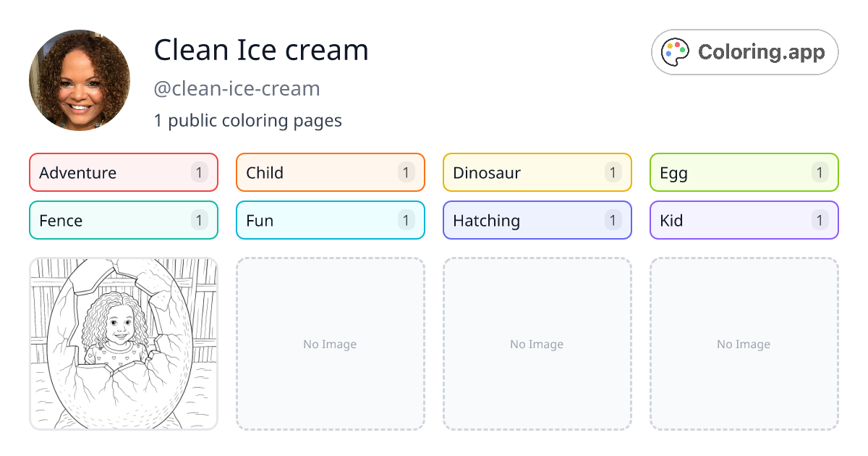Click the count badge on the Kid tag

coord(819,220)
